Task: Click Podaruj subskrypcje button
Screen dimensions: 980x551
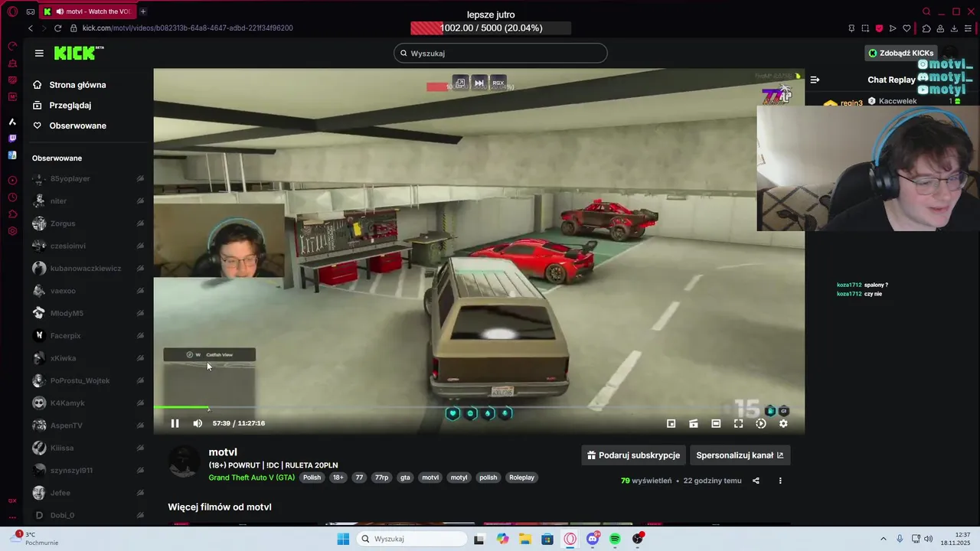Action: (x=633, y=455)
